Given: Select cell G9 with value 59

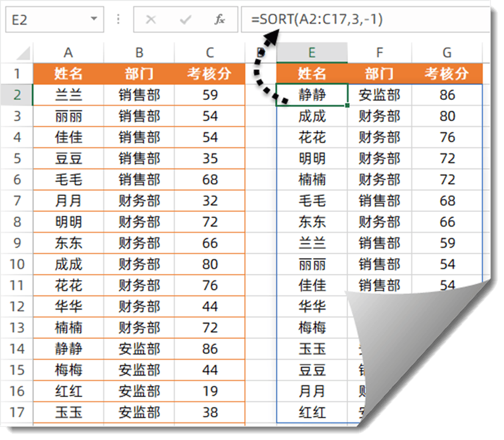Looking at the screenshot, I should tap(447, 243).
